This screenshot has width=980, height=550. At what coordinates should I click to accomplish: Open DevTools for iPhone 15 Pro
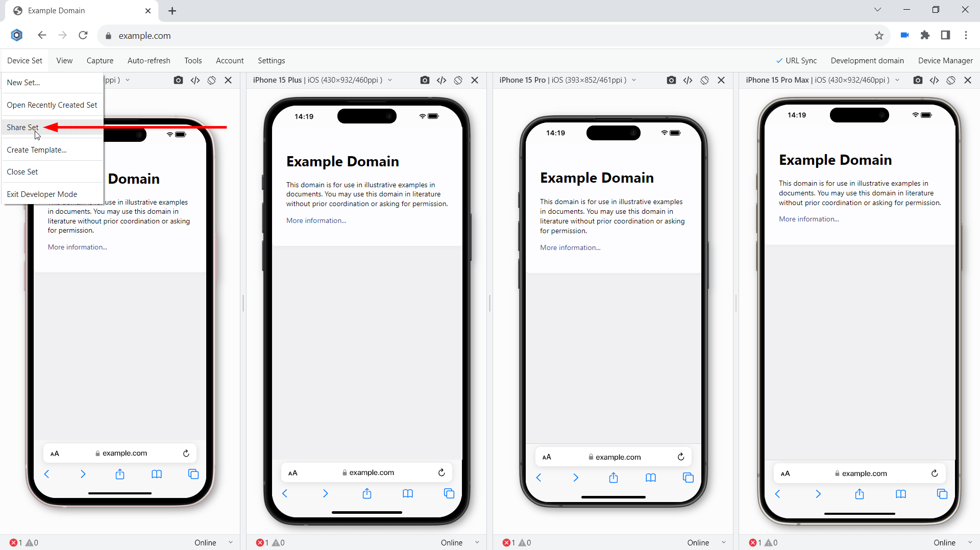coord(688,80)
